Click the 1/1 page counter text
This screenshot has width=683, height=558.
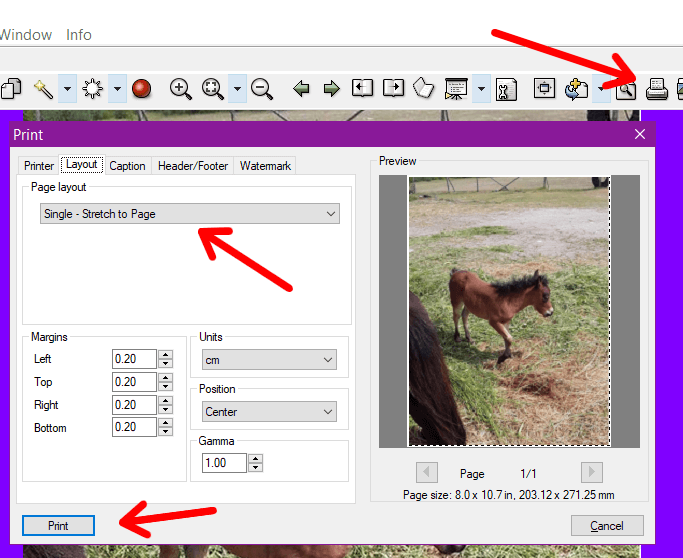coord(528,473)
